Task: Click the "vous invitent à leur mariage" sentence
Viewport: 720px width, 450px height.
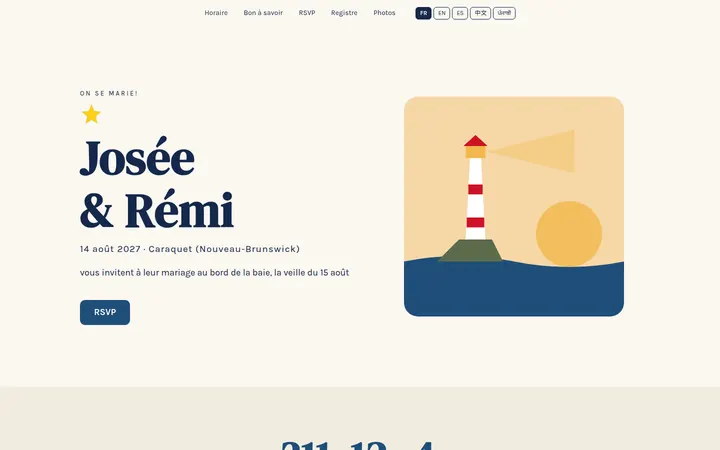Action: [214, 272]
